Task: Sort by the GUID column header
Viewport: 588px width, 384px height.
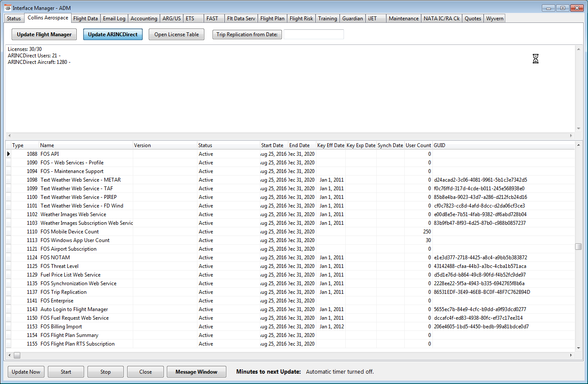Action: tap(504, 145)
